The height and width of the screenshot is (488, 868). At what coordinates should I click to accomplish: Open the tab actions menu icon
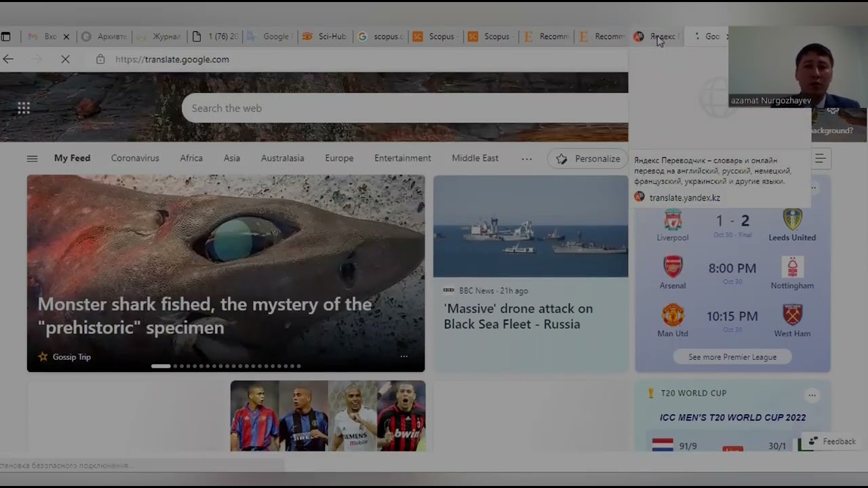pyautogui.click(x=5, y=37)
